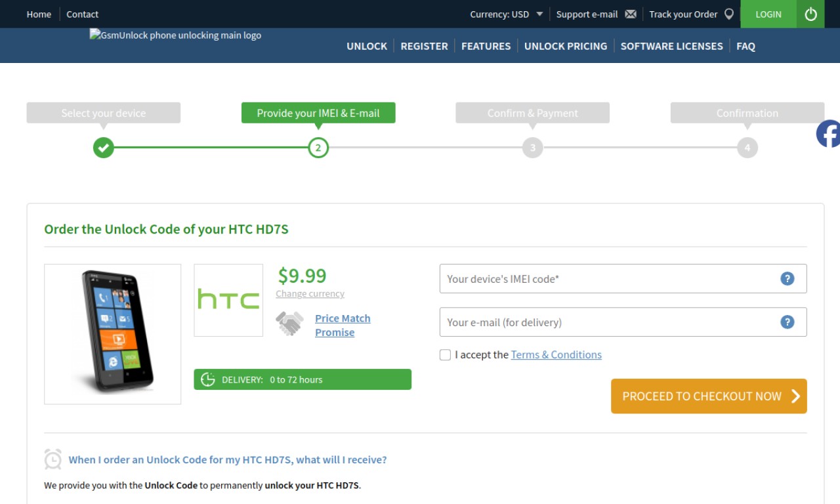Click the Change currency link

pos(310,293)
